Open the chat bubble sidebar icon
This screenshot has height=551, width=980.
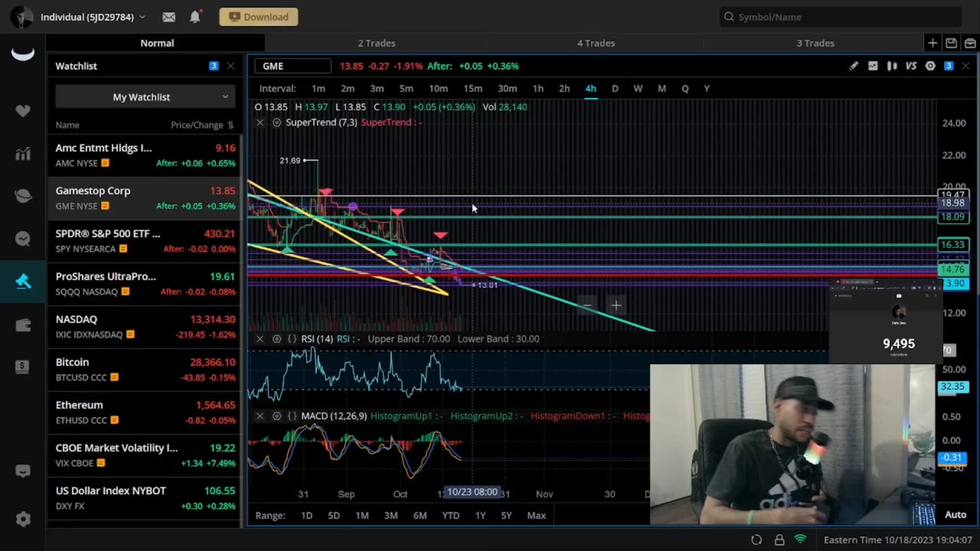(23, 239)
